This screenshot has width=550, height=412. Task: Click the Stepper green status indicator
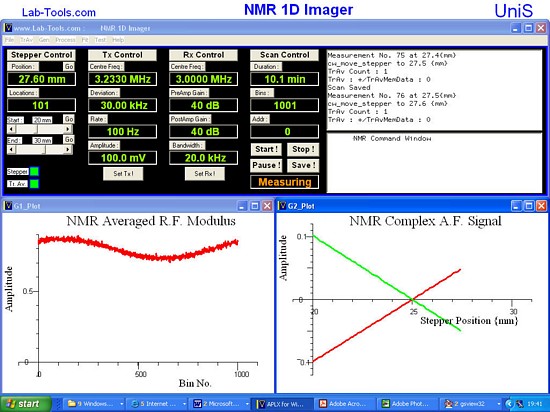34,171
